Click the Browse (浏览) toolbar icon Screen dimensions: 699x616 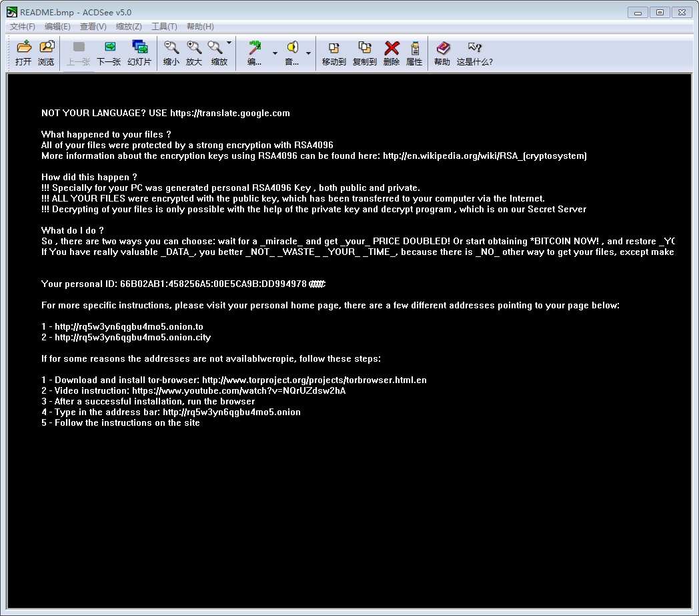(x=47, y=47)
